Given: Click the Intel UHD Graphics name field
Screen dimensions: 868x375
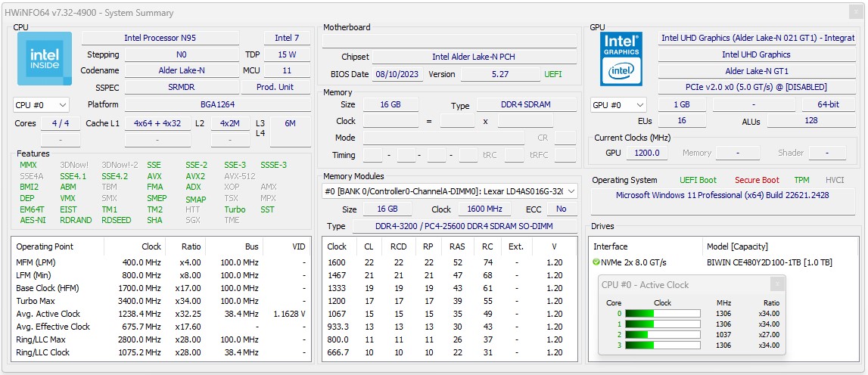Looking at the screenshot, I should [x=757, y=54].
